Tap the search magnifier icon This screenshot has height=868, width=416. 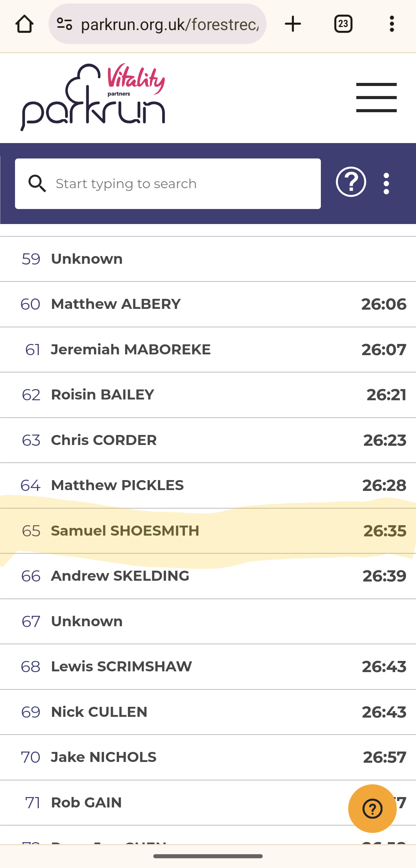click(x=37, y=184)
